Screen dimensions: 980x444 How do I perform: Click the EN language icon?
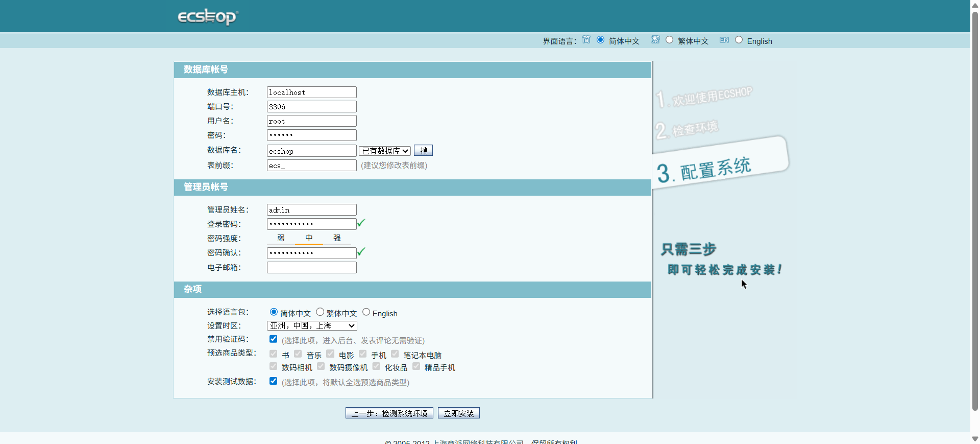point(724,40)
